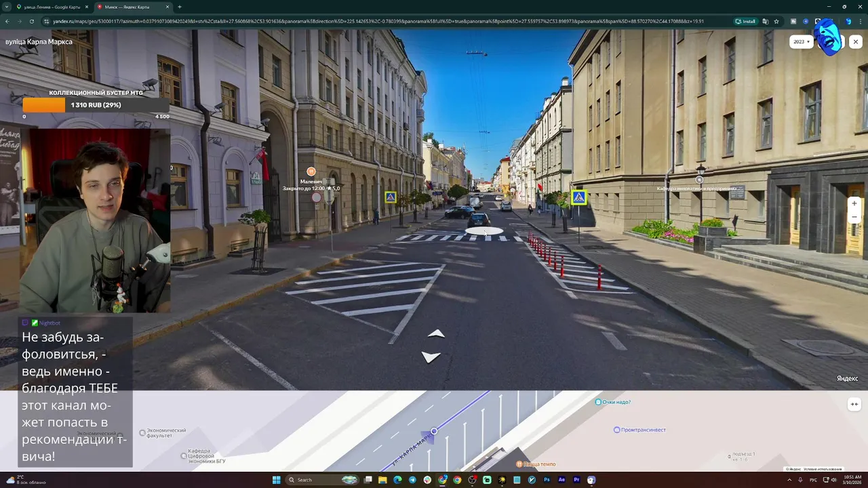Image resolution: width=868 pixels, height=488 pixels.
Task: Zoom out panorama with minus button
Action: click(x=854, y=217)
